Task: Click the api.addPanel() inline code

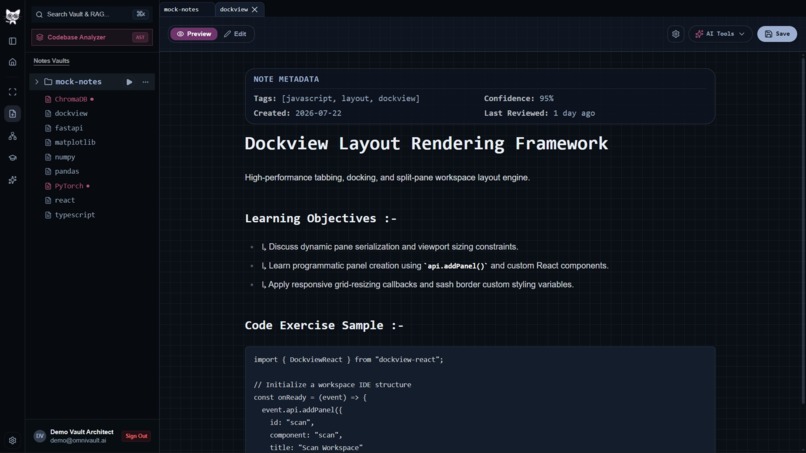Action: [x=456, y=266]
